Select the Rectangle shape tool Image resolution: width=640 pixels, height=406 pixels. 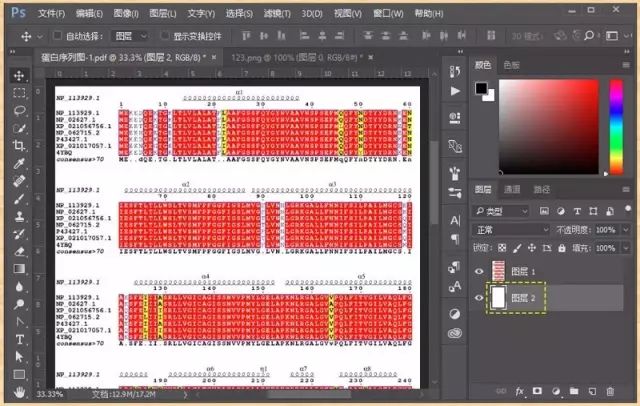19,374
